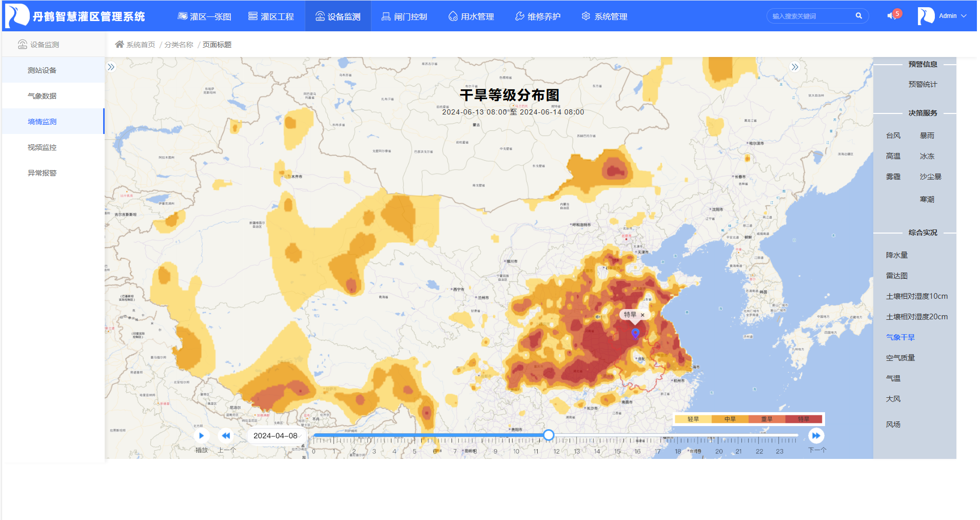Jump to hour 3 on the timeline
This screenshot has height=520, width=980.
(374, 451)
